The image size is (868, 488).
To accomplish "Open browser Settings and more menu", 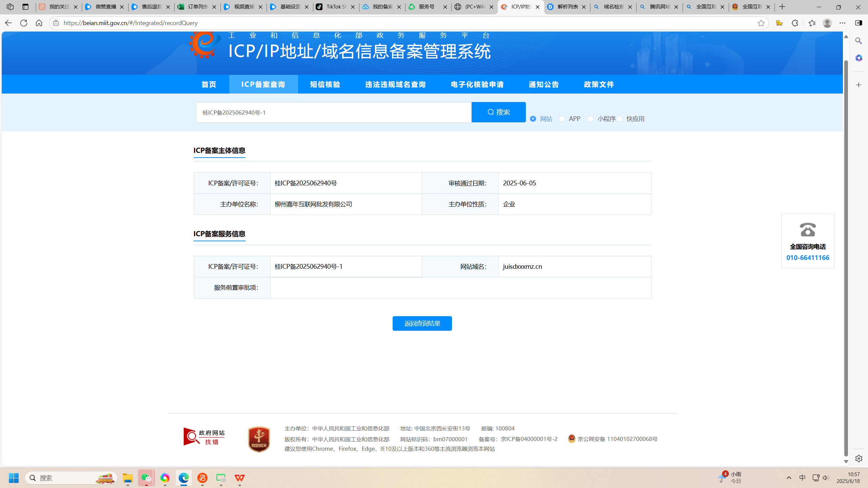I will coord(843,23).
